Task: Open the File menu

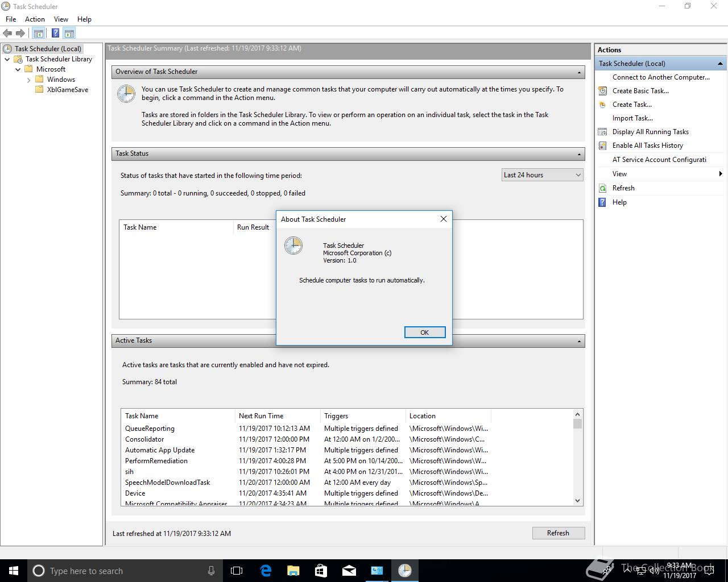Action: coord(11,19)
